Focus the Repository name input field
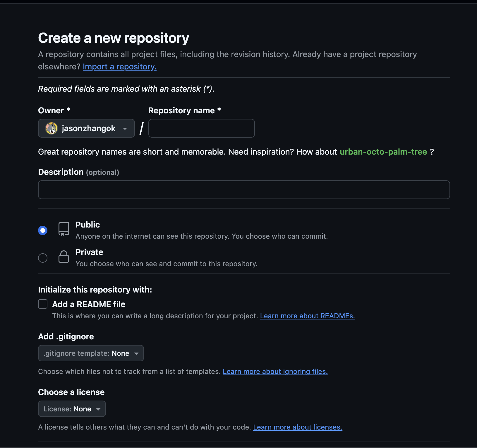Viewport: 477px width, 448px height. (201, 128)
